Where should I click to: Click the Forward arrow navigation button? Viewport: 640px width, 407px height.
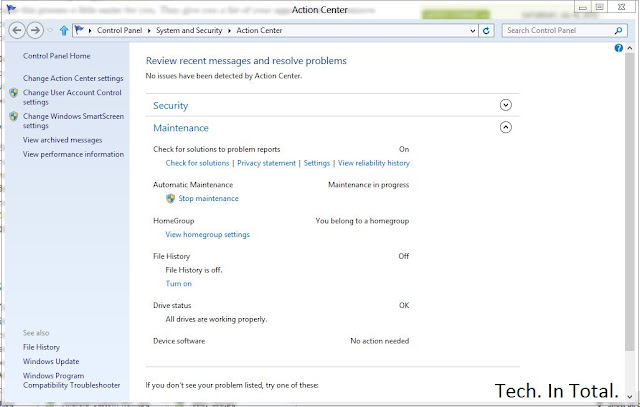35,30
